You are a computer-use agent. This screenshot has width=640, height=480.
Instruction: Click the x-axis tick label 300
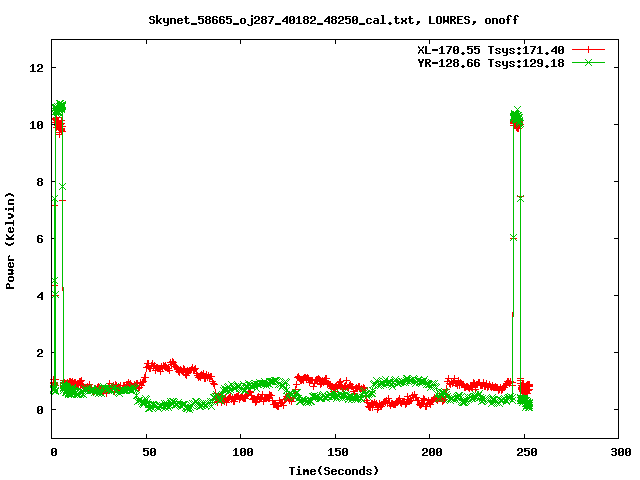point(621,452)
